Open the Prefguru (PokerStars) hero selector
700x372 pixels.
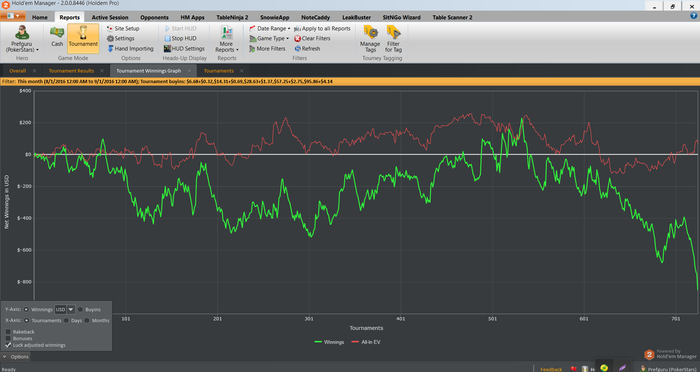click(21, 39)
